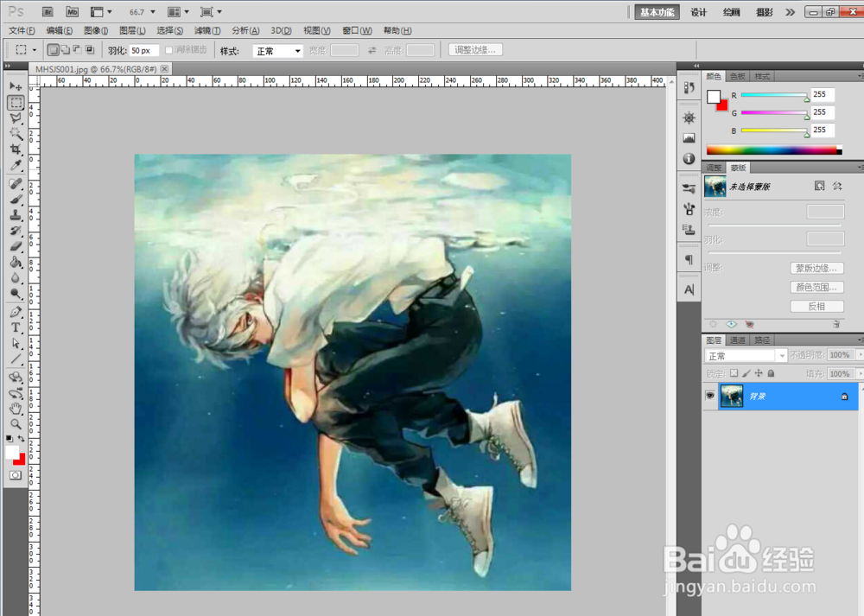Click the 颜色范围 color range button
Viewport: 864px width, 616px height.
(816, 287)
